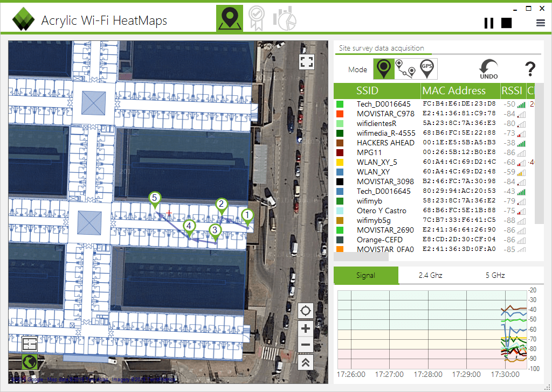Click the Site survey data acquisition heading
The image size is (552, 392).
pos(381,48)
